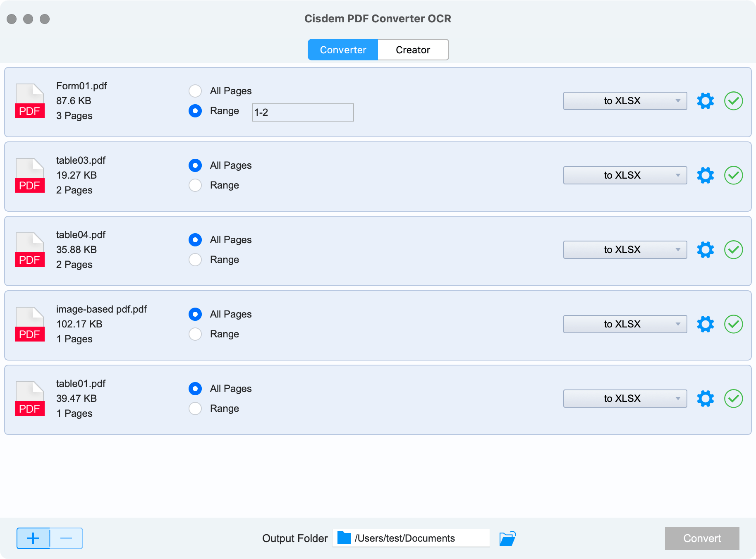This screenshot has height=559, width=756.
Task: Select table04.pdf file name
Action: click(81, 235)
